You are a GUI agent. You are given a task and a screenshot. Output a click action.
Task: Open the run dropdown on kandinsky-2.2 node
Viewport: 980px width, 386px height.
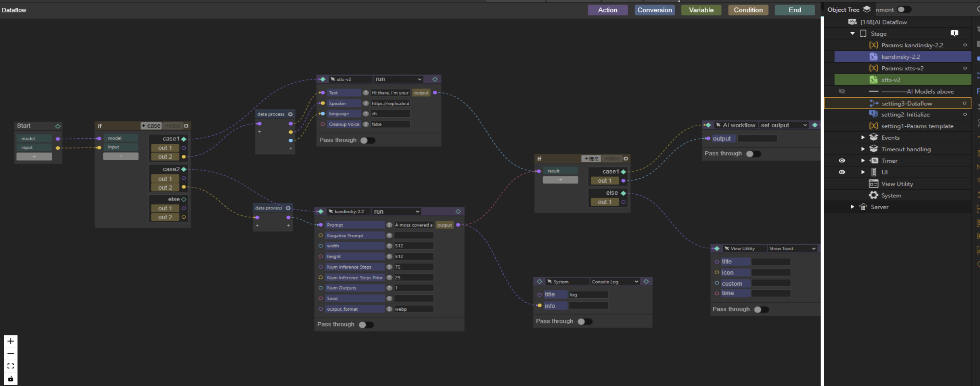396,212
